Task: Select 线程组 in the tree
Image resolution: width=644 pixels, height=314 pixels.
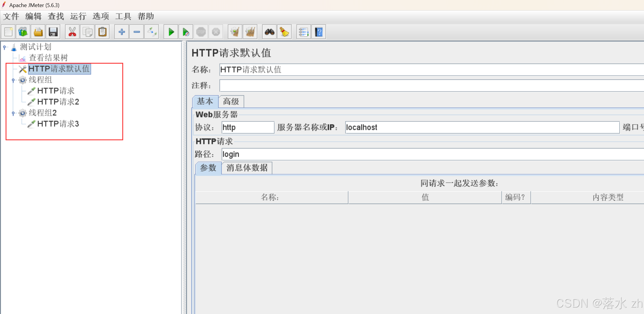Action: click(40, 80)
